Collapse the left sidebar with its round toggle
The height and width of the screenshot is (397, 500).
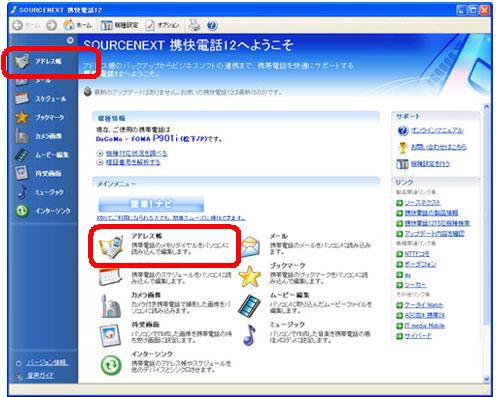point(70,40)
